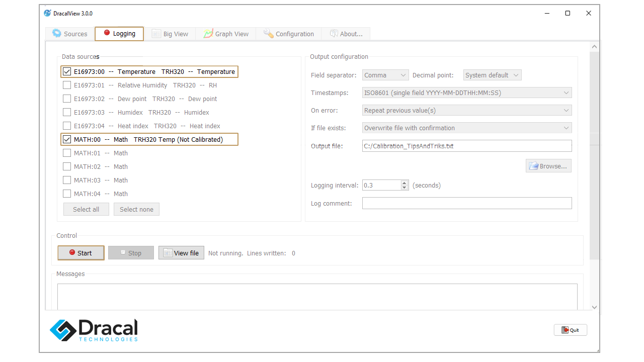Viewport: 644px width, 362px height.
Task: Click the DracalView app icon in title bar
Action: (47, 13)
